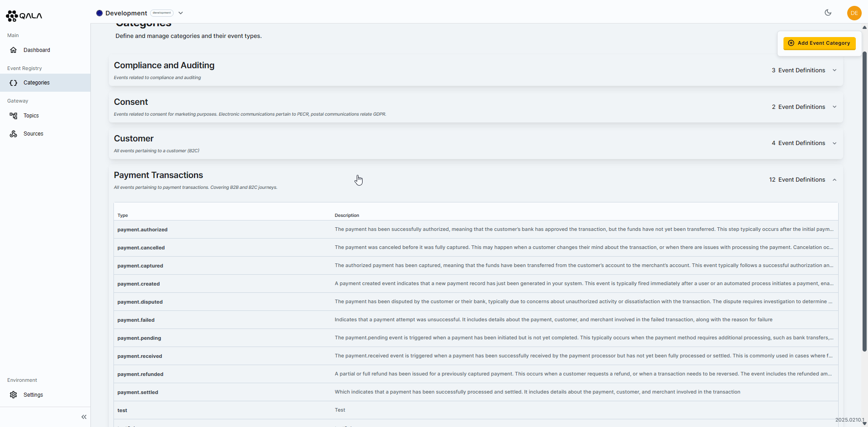Screen dimensions: 868x427
Task: Click the Development environment globe icon
Action: (99, 13)
